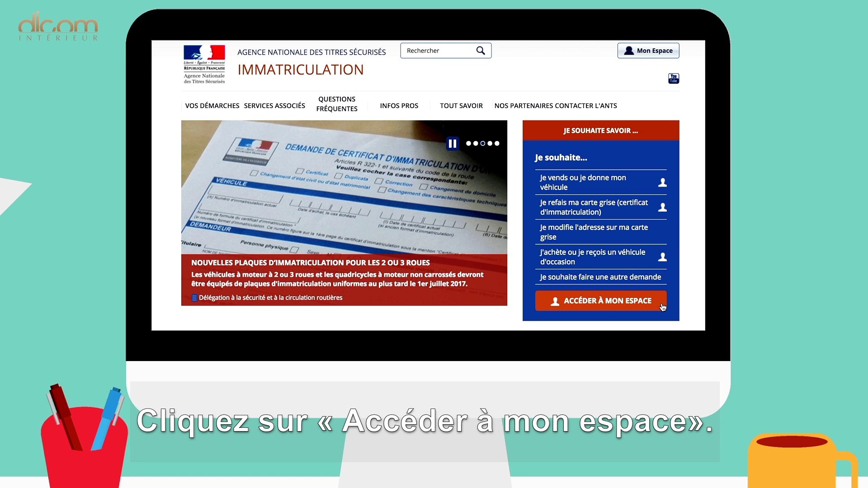868x488 pixels.
Task: Select the first carousel dot
Action: [x=468, y=144]
